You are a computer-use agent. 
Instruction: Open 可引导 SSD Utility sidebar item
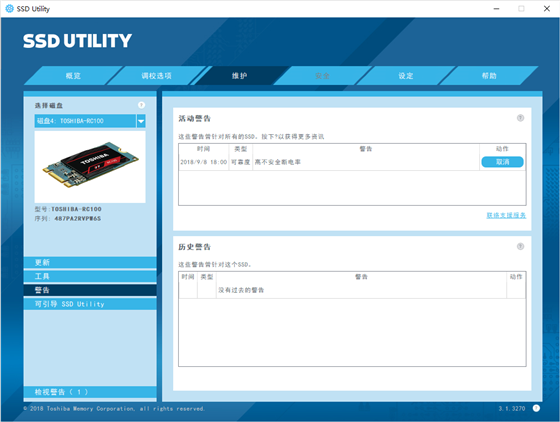(90, 304)
